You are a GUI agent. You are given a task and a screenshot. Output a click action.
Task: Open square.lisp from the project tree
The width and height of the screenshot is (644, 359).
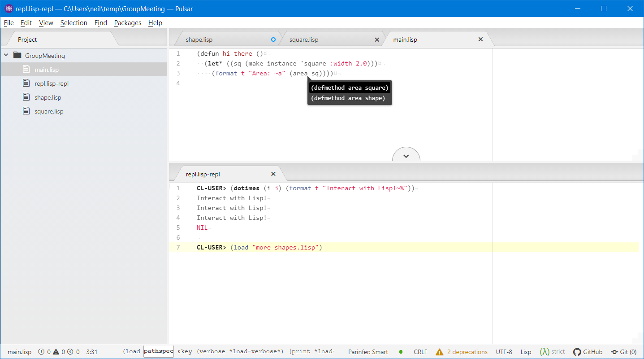(x=49, y=111)
